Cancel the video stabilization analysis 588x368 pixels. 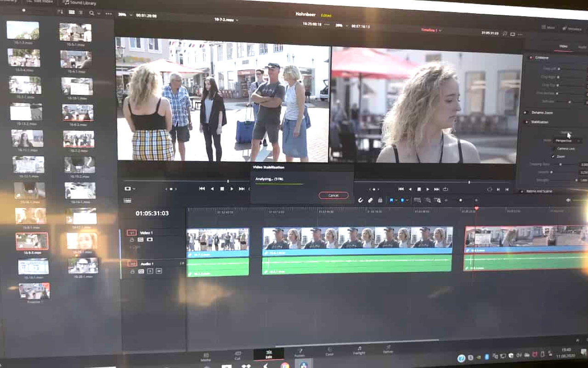coord(333,195)
